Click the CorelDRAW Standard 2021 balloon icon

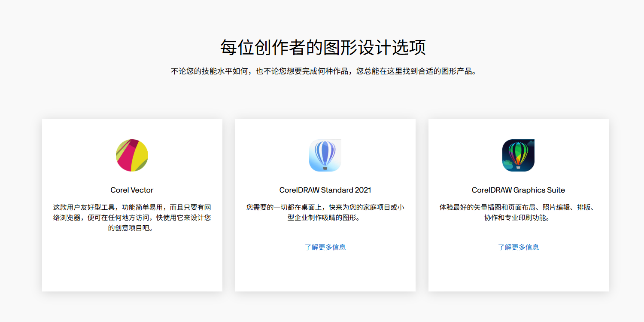tap(325, 155)
